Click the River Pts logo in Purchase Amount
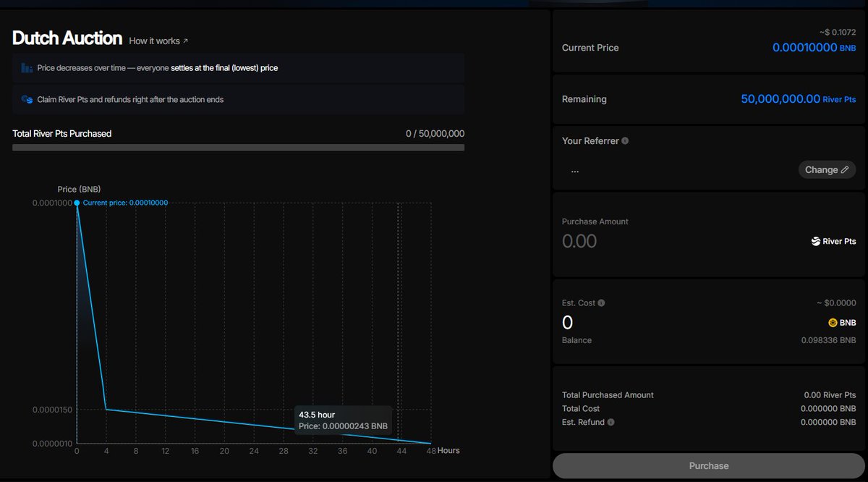Image resolution: width=868 pixels, height=482 pixels. coord(815,242)
